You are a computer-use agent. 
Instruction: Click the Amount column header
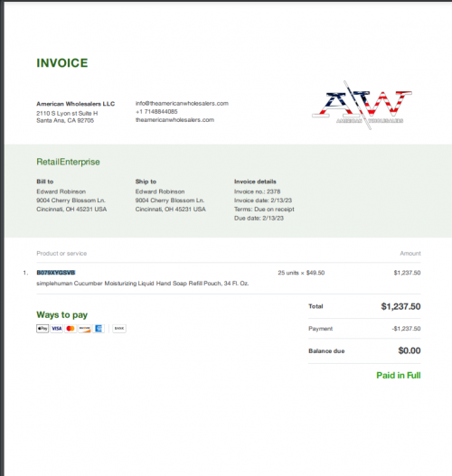click(x=410, y=254)
